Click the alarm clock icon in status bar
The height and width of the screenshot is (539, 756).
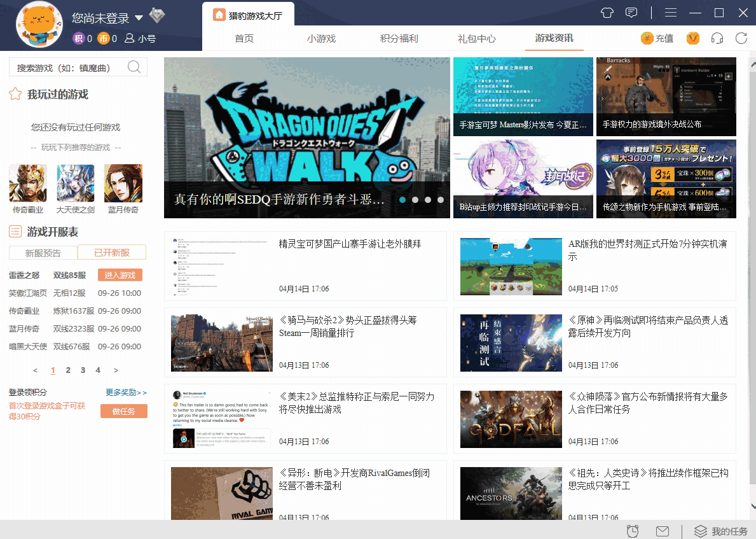coord(633,531)
